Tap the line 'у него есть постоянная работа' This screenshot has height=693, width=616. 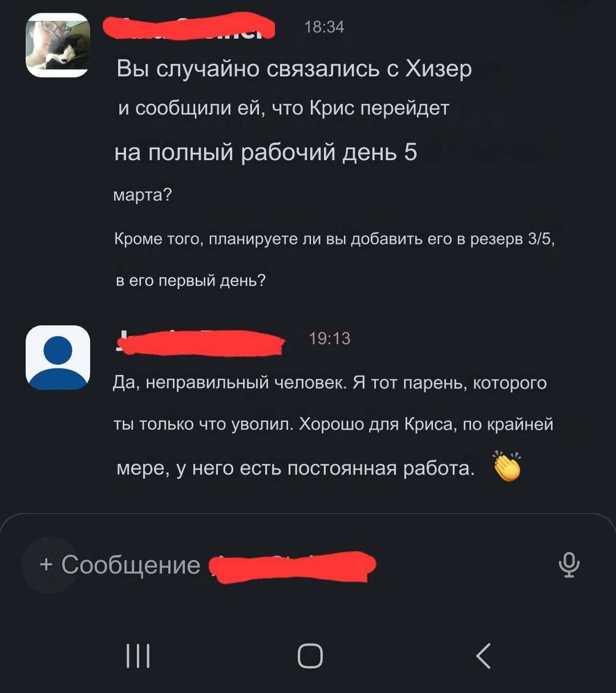pos(325,468)
